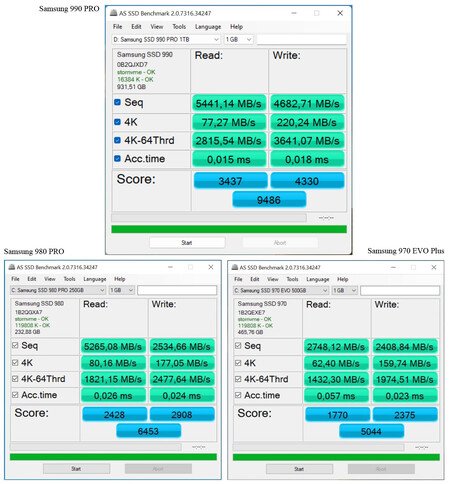Open drive dropdown showing Samsung SSD 980 PRO 250GB

click(x=58, y=290)
